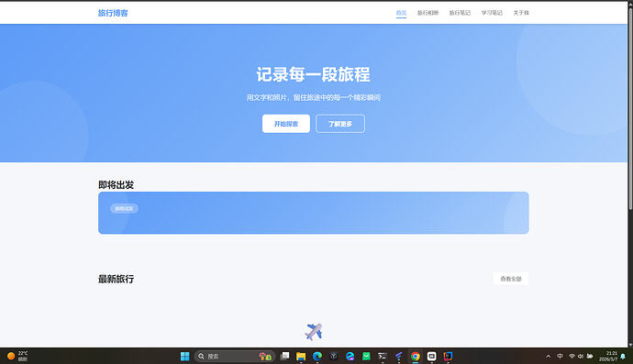Screen dimensions: 633x364
Task: Open the white square app next to Chrome
Action: [431, 356]
